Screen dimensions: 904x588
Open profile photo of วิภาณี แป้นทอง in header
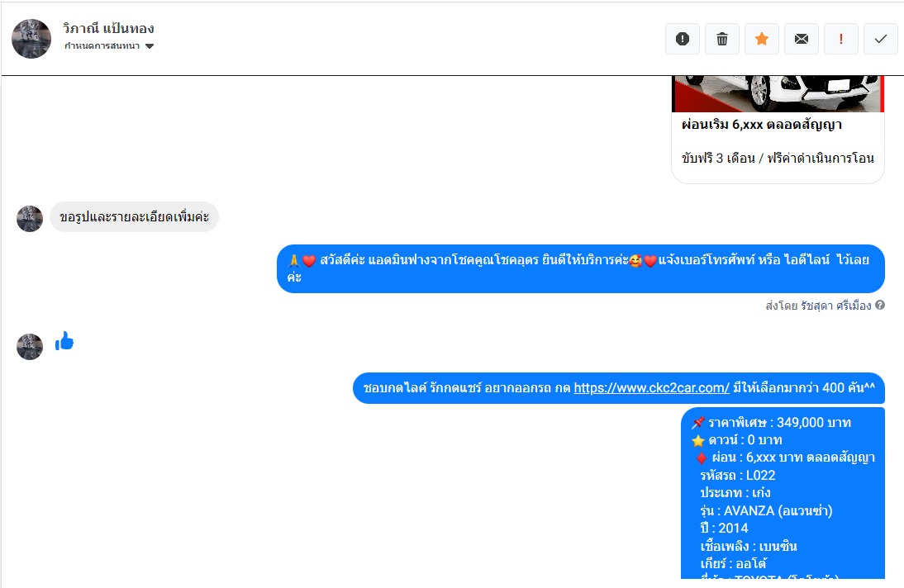(31, 39)
